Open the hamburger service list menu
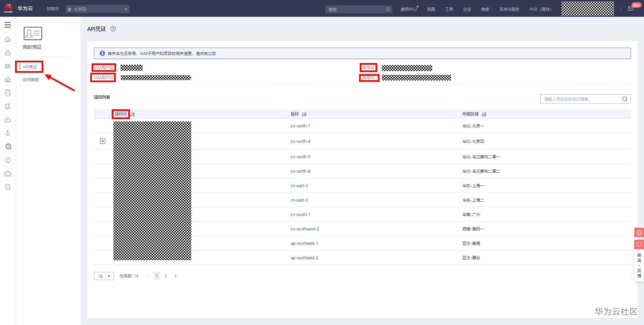 point(8,25)
